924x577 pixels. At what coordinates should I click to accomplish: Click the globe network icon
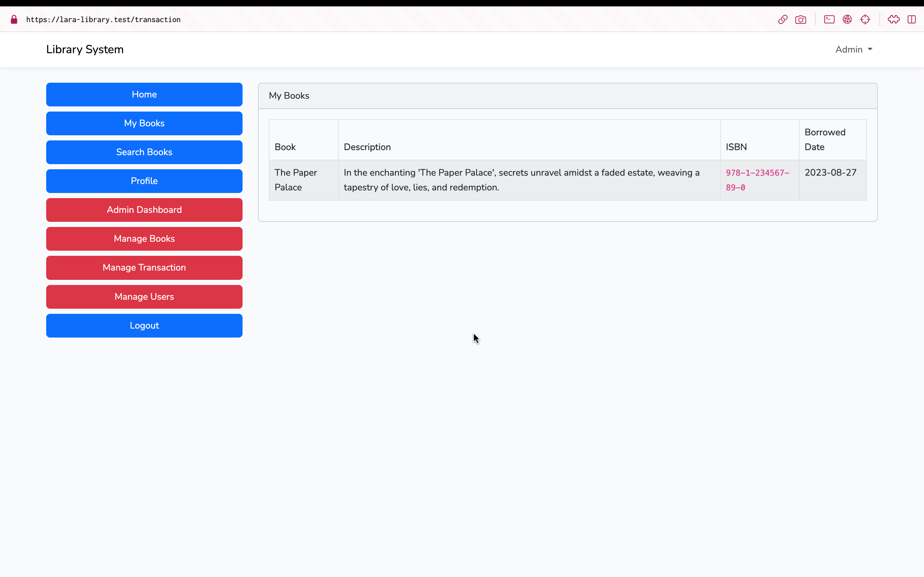(x=847, y=19)
